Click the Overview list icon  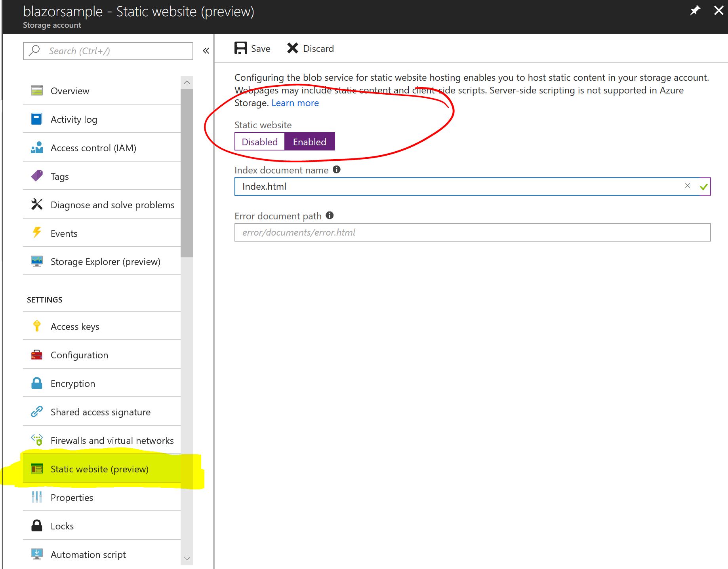pyautogui.click(x=37, y=91)
